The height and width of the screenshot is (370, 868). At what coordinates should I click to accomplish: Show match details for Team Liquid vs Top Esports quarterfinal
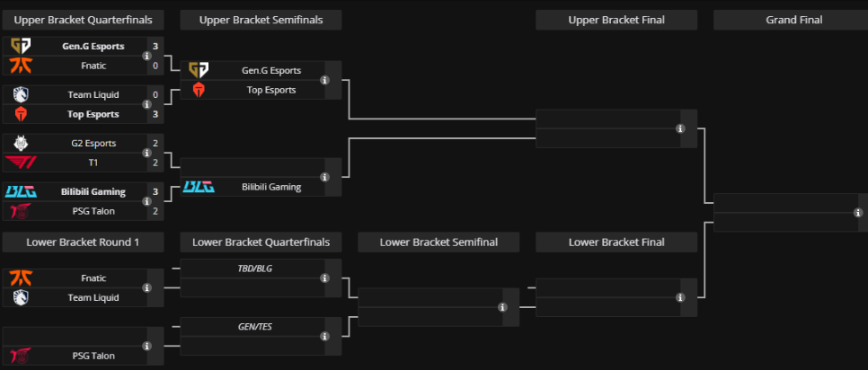[146, 104]
